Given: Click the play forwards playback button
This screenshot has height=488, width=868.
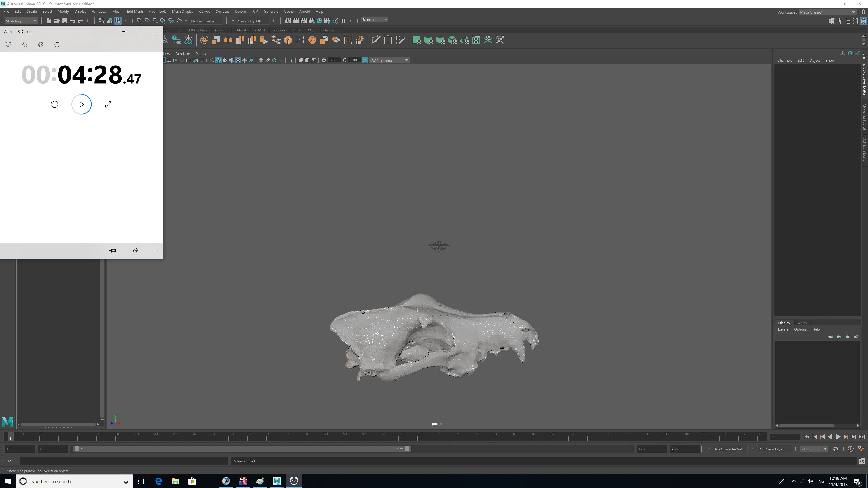Looking at the screenshot, I should point(838,437).
